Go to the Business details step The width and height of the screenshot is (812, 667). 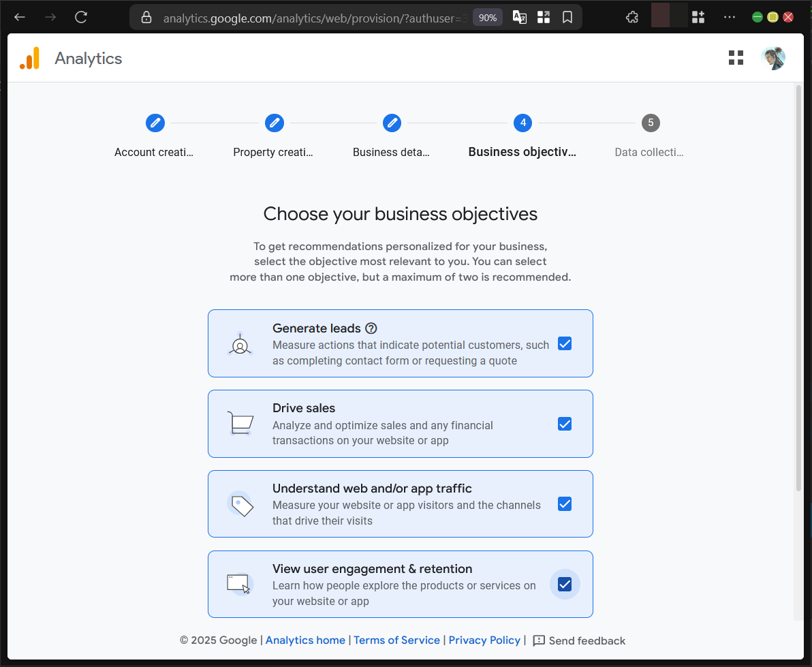pyautogui.click(x=392, y=123)
